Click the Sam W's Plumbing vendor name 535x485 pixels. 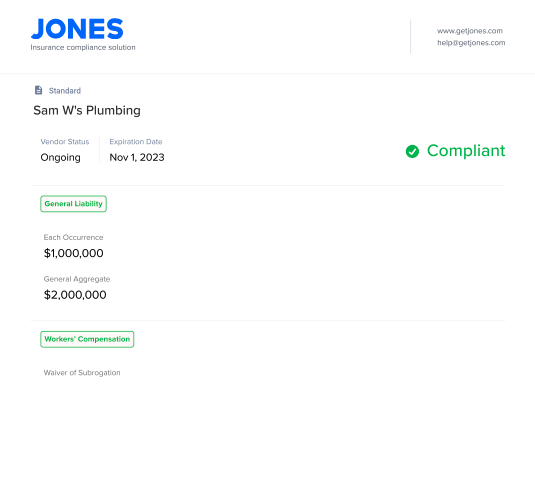click(x=87, y=111)
